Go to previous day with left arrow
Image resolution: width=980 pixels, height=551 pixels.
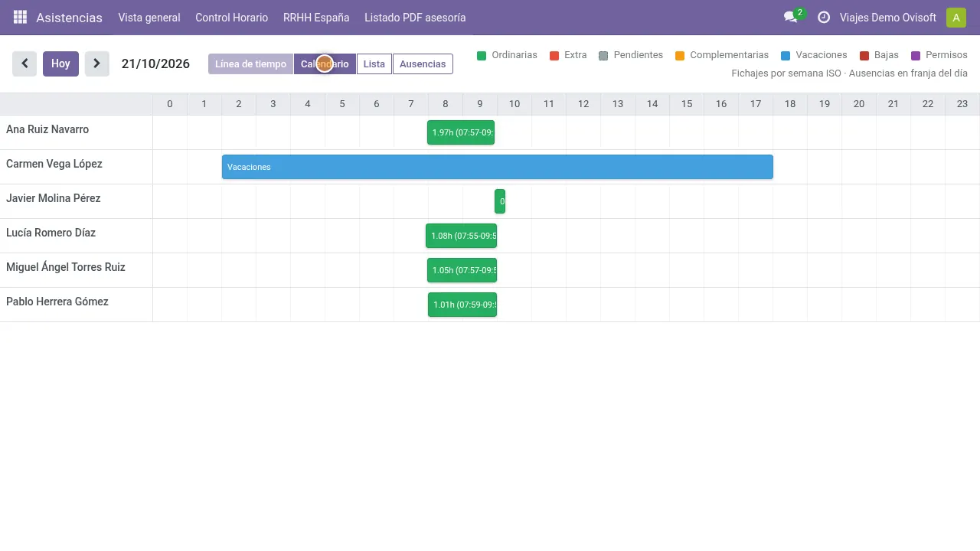(x=24, y=64)
